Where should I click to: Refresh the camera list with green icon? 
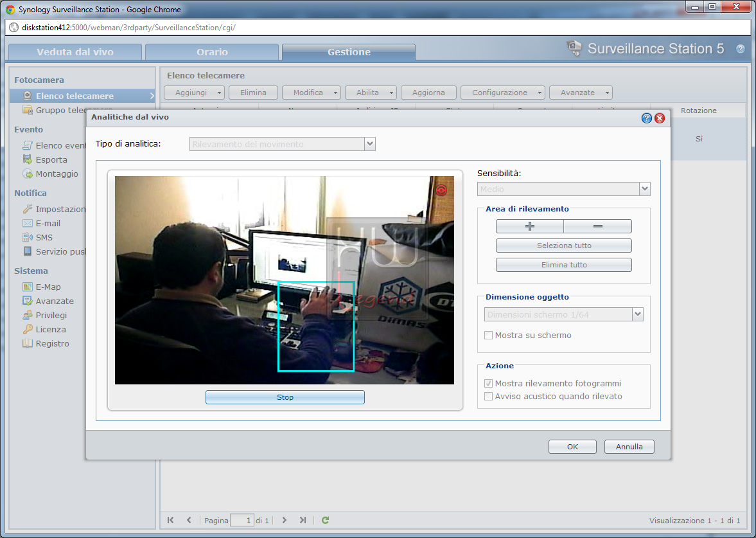pos(326,520)
